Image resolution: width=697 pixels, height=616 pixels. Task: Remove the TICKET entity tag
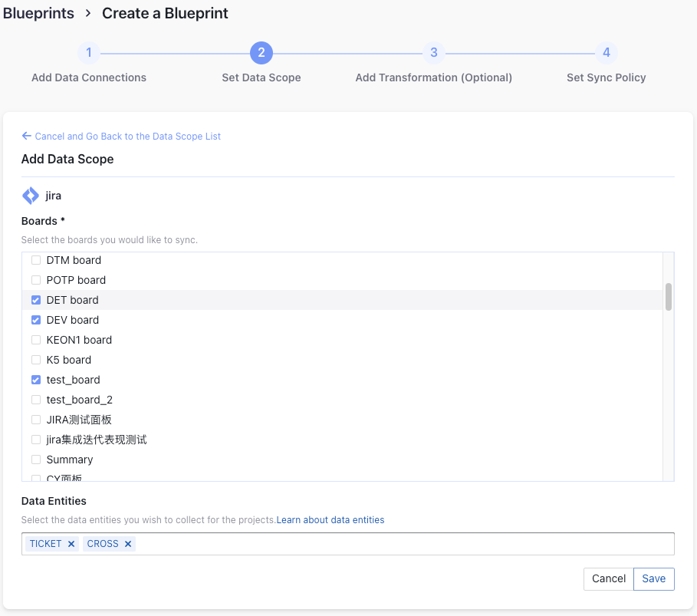click(71, 544)
